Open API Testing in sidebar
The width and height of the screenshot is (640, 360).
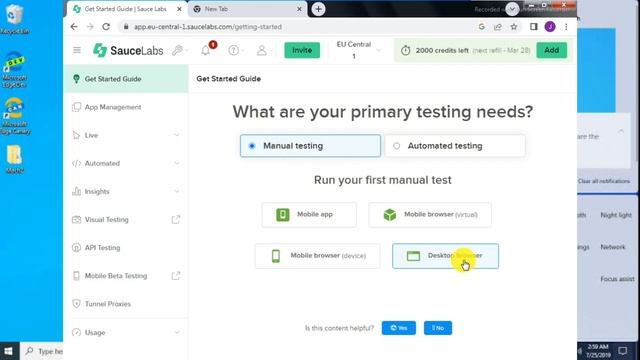point(126,248)
